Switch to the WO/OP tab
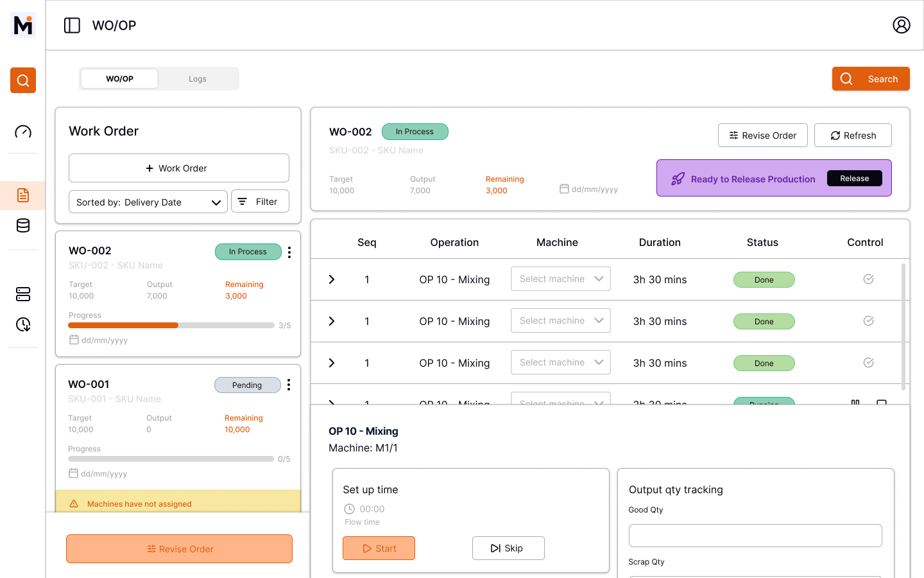924x578 pixels. click(119, 78)
